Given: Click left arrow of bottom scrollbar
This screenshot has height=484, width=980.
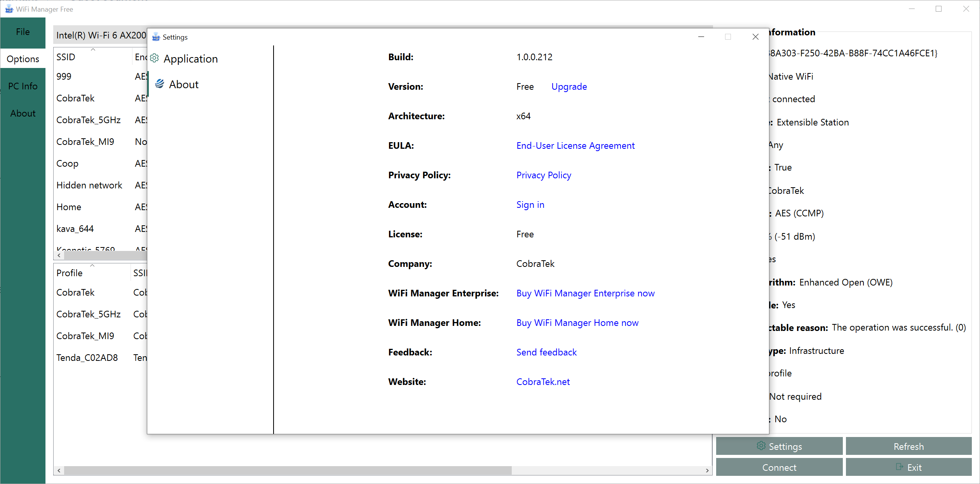Looking at the screenshot, I should click(59, 470).
